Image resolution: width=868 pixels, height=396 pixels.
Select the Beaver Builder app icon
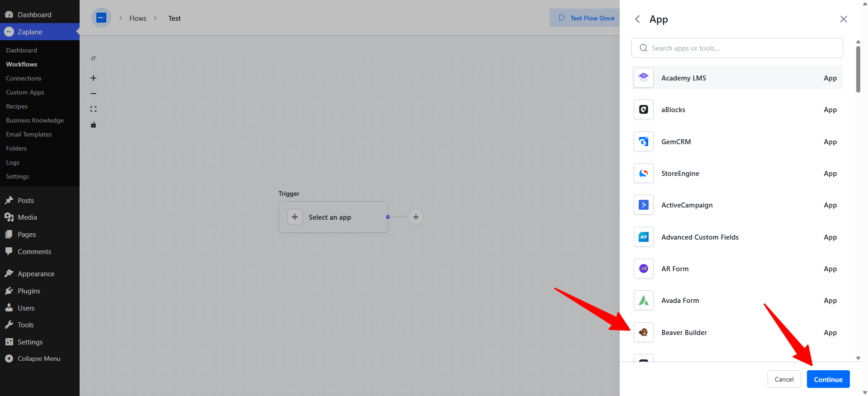tap(644, 332)
